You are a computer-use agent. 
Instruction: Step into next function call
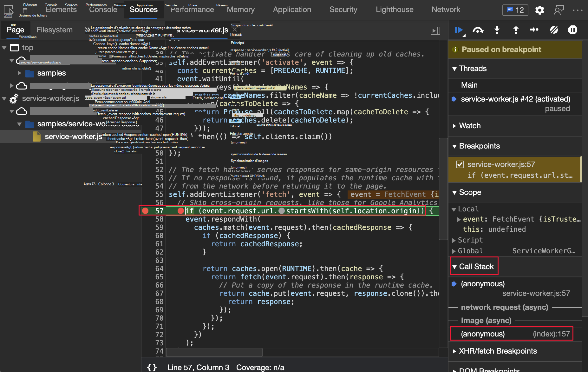(x=497, y=30)
